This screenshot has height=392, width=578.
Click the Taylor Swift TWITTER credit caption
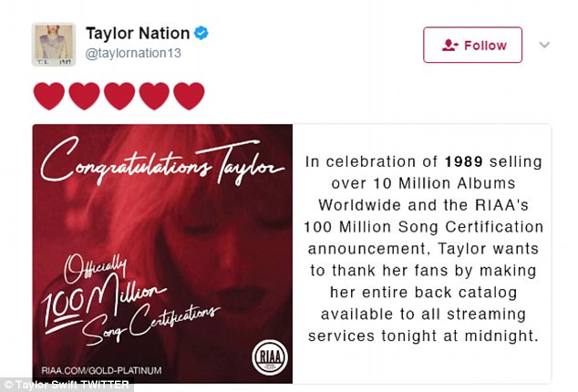[67, 385]
